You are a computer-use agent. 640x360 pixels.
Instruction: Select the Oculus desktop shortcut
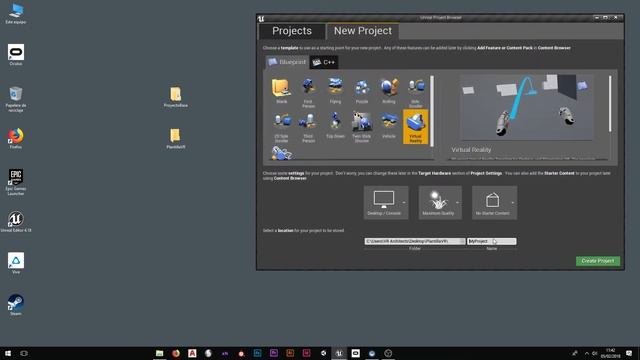point(16,55)
